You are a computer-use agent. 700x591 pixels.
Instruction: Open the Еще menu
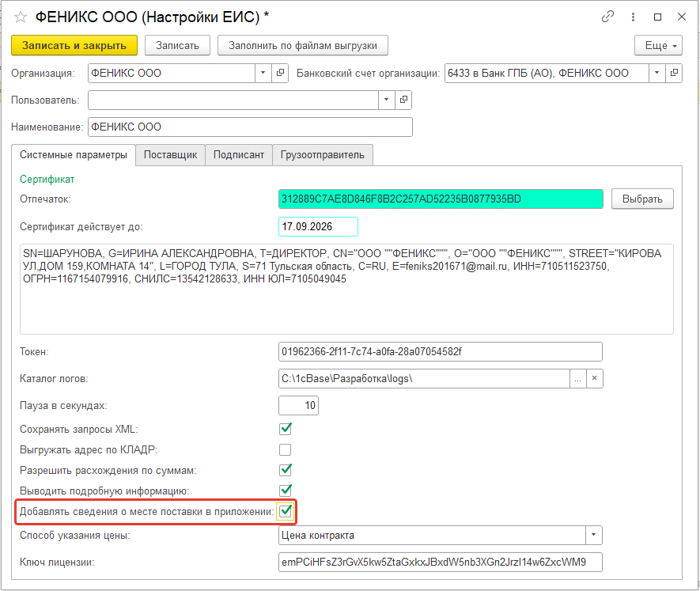click(x=659, y=46)
